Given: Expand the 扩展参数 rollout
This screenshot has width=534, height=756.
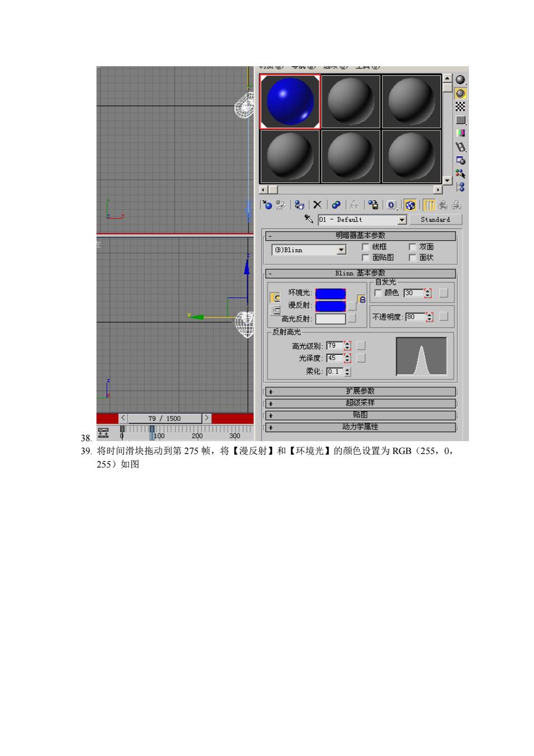Looking at the screenshot, I should 361,391.
